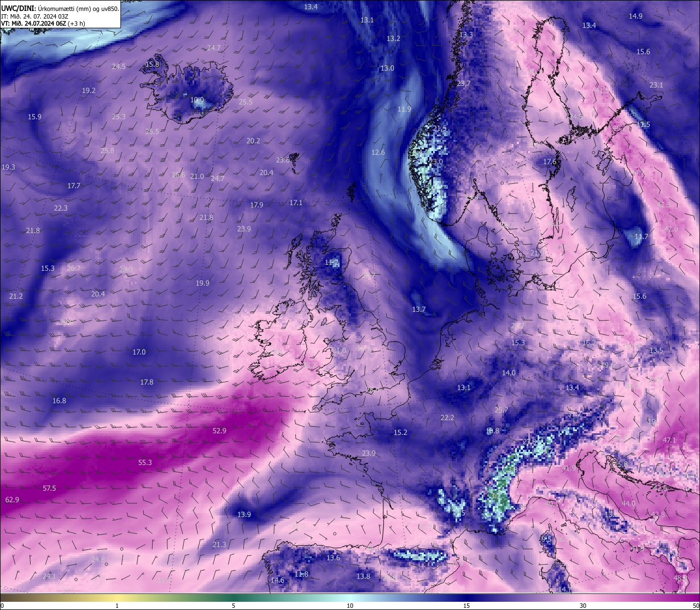Click the 26.7 value on the map
The width and height of the screenshot is (700, 610).
coord(74,268)
